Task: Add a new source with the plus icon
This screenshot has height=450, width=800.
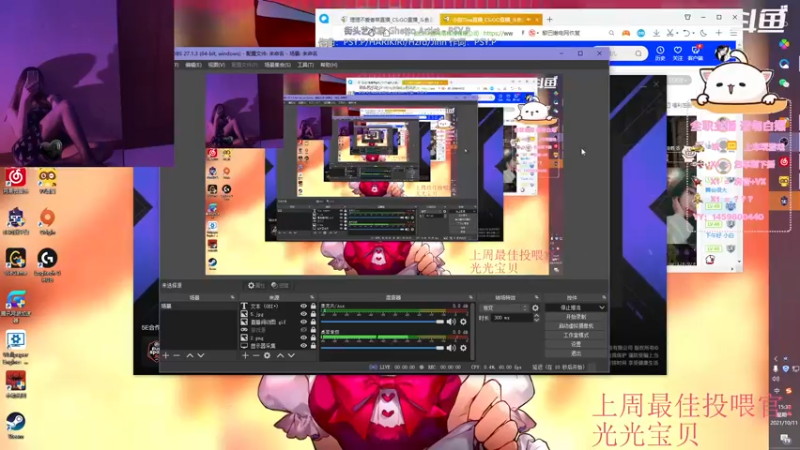Action: (245, 355)
